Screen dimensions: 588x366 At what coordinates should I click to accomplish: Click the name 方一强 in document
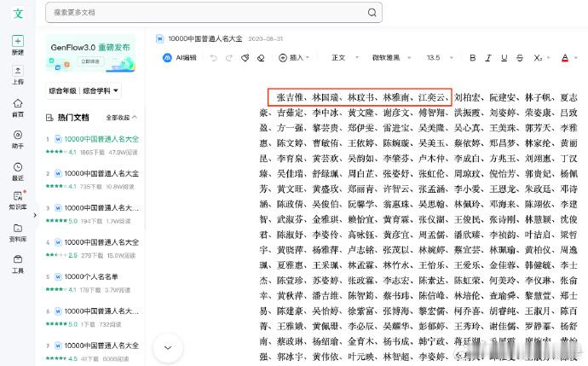[x=291, y=128]
